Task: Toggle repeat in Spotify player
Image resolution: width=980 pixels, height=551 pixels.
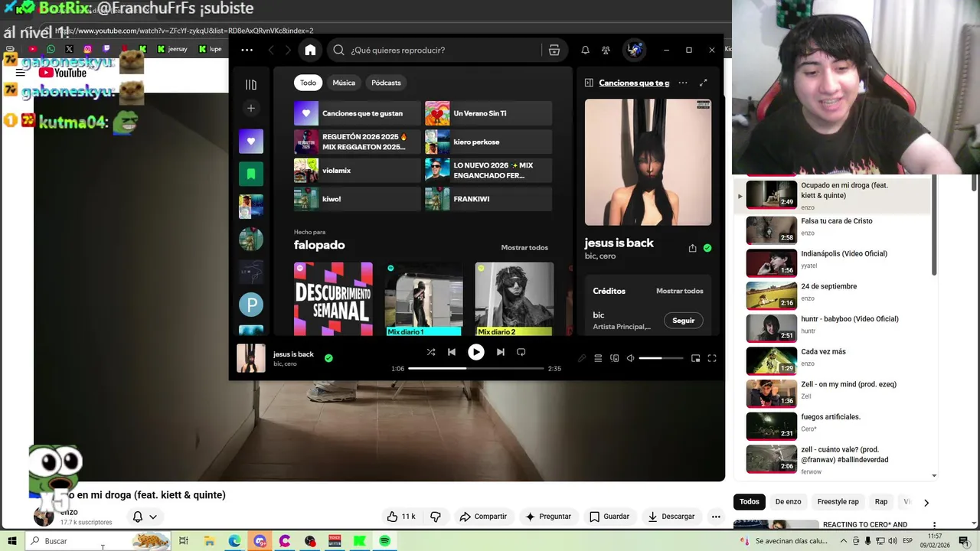Action: [521, 352]
